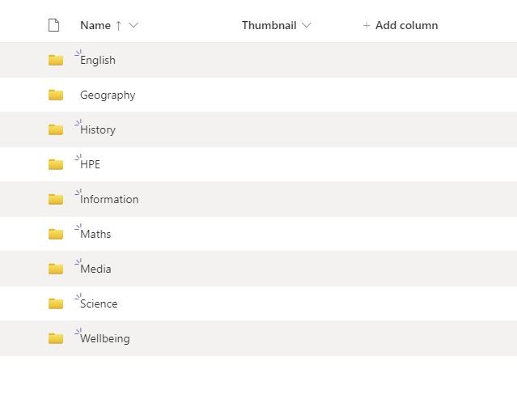Open the Geography folder name link

pyautogui.click(x=108, y=95)
